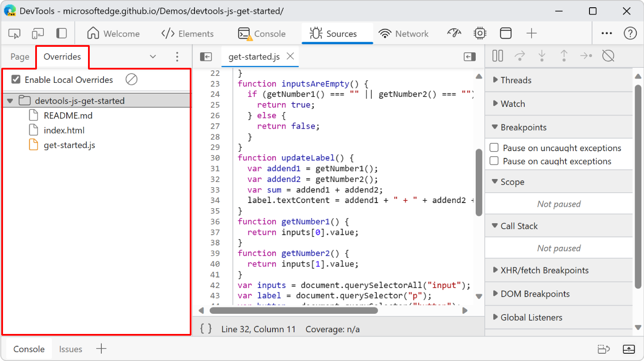Click the editor horizontal scrollbar thumb
This screenshot has height=361, width=644.
[x=294, y=310]
